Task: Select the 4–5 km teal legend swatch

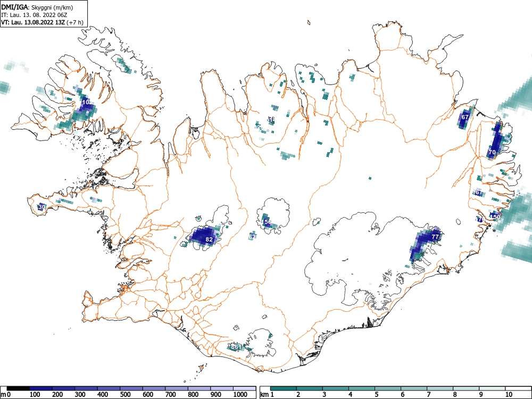Action: 362,388
